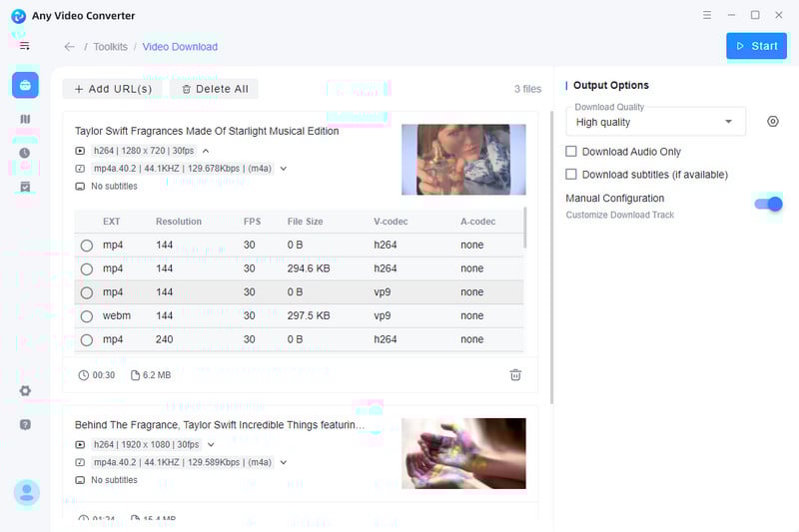799x532 pixels.
Task: Select the first mp4 144 0 B h264 row
Action: pos(299,246)
